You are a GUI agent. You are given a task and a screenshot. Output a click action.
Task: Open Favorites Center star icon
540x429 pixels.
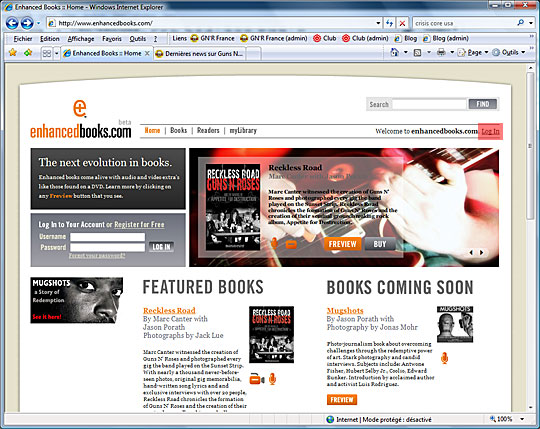[13, 53]
